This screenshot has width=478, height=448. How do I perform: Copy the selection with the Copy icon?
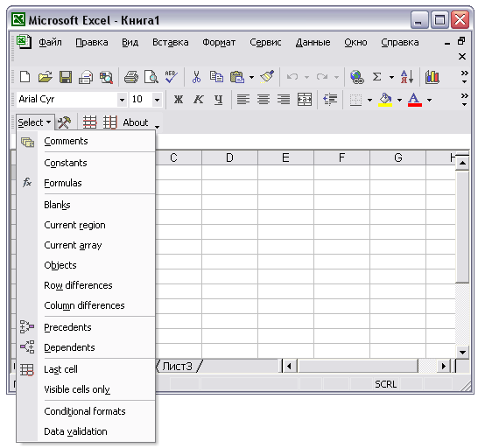[216, 77]
